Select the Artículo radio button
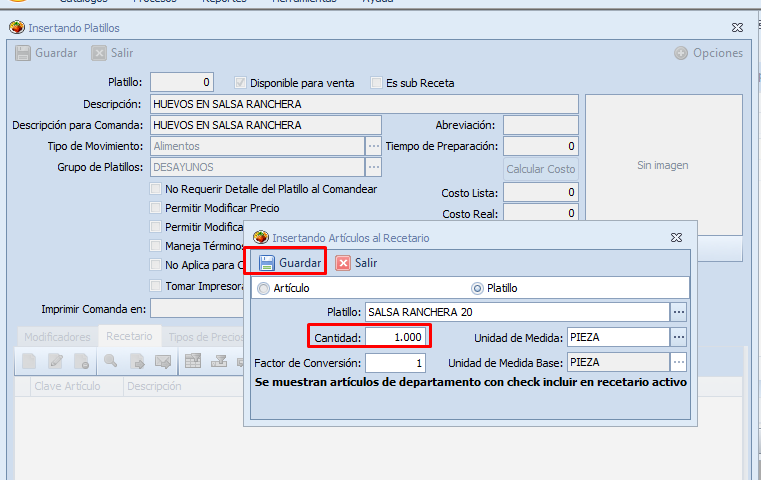 (x=264, y=288)
